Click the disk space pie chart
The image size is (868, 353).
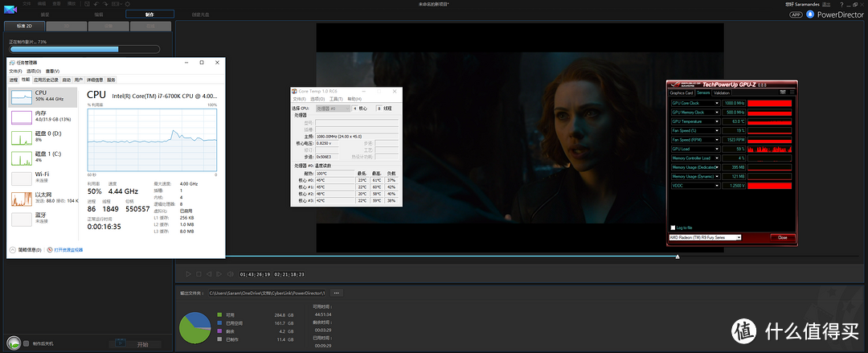point(194,327)
